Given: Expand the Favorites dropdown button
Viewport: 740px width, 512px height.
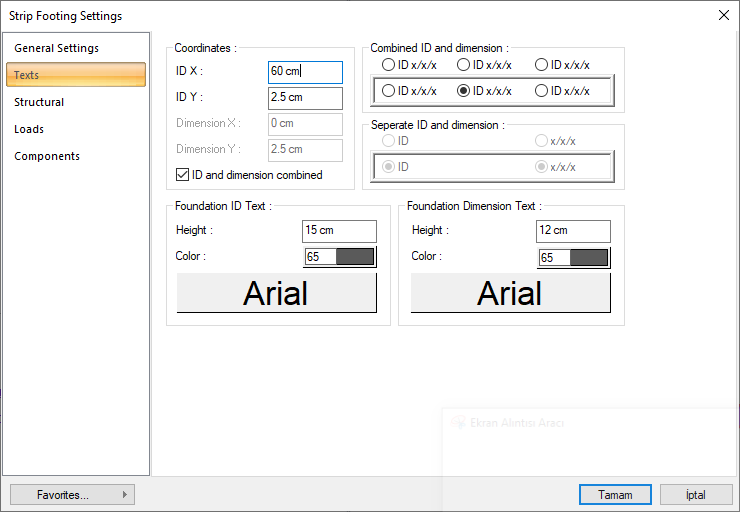Looking at the screenshot, I should [x=72, y=495].
